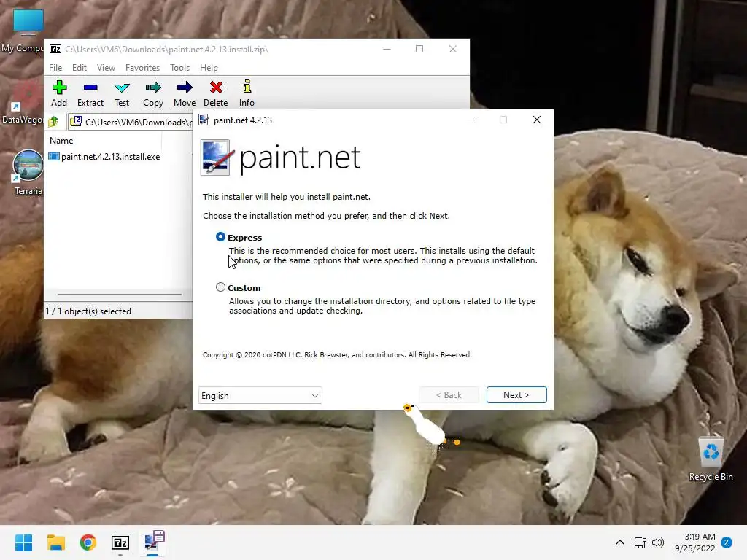
Task: Go up one folder level in 7-Zip
Action: tap(53, 122)
